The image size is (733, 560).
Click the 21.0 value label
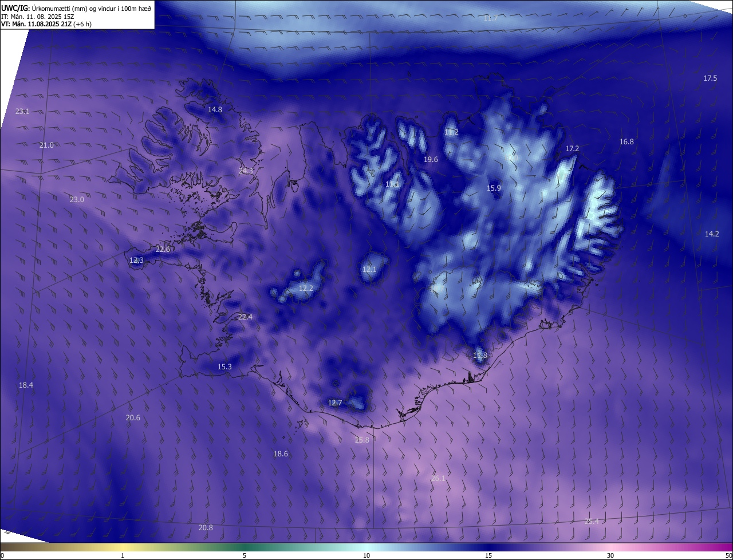pos(46,145)
